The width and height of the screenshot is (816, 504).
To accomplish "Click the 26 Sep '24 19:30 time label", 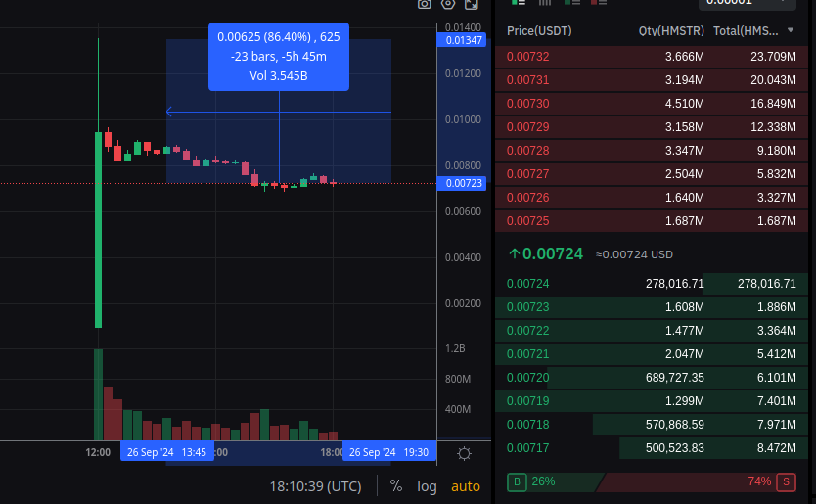I will pos(389,452).
